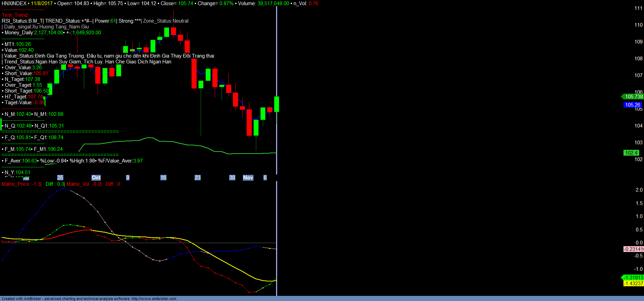Click the blue 105.26 price axis tag

[x=632, y=105]
